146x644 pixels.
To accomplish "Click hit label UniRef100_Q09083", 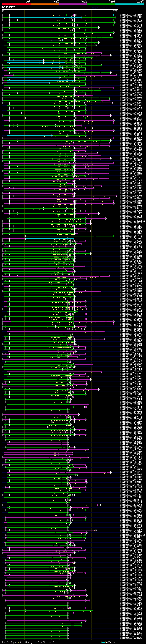I will (131, 25).
